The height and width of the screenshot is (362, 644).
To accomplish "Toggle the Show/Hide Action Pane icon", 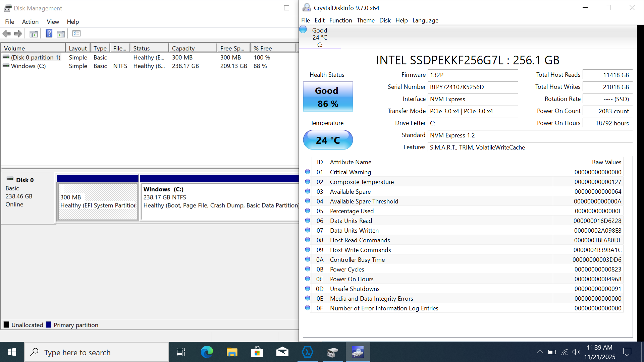I will pos(61,34).
